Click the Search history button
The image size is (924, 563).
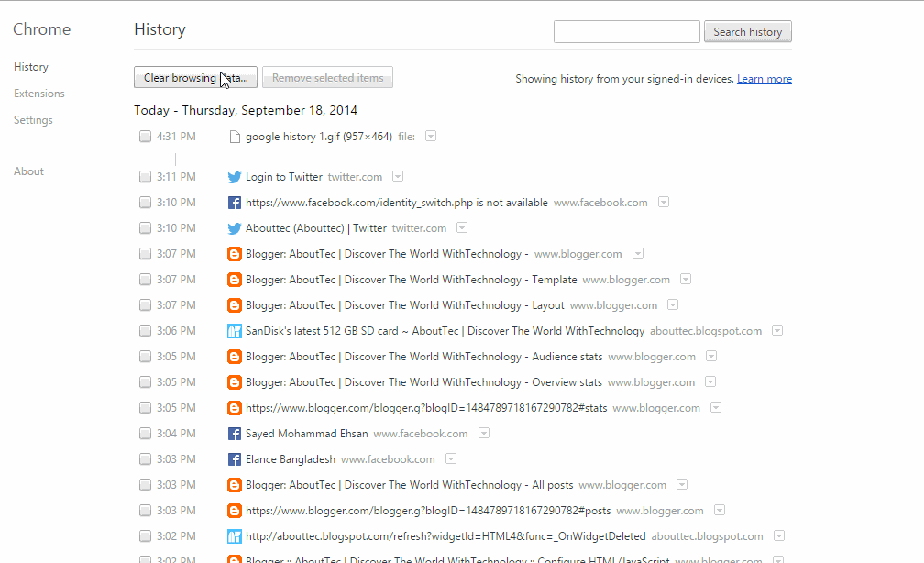point(748,32)
